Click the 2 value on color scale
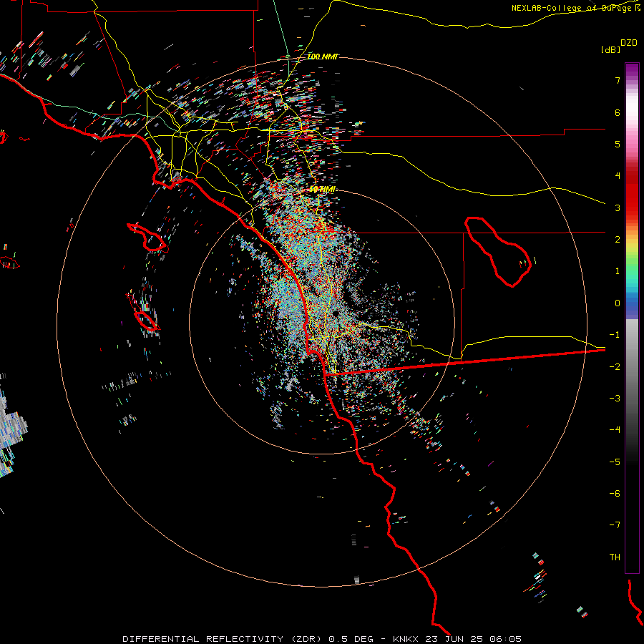This screenshot has height=644, width=644. pos(618,240)
